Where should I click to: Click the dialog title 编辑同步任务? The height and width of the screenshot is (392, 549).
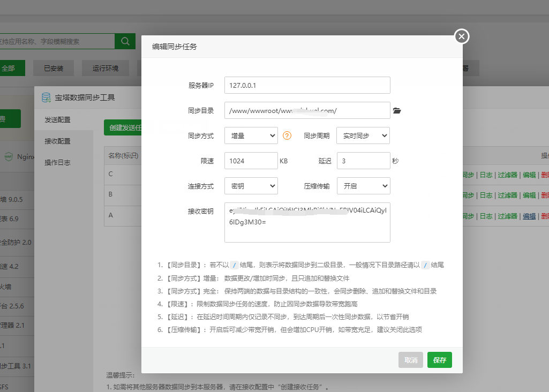coord(175,47)
